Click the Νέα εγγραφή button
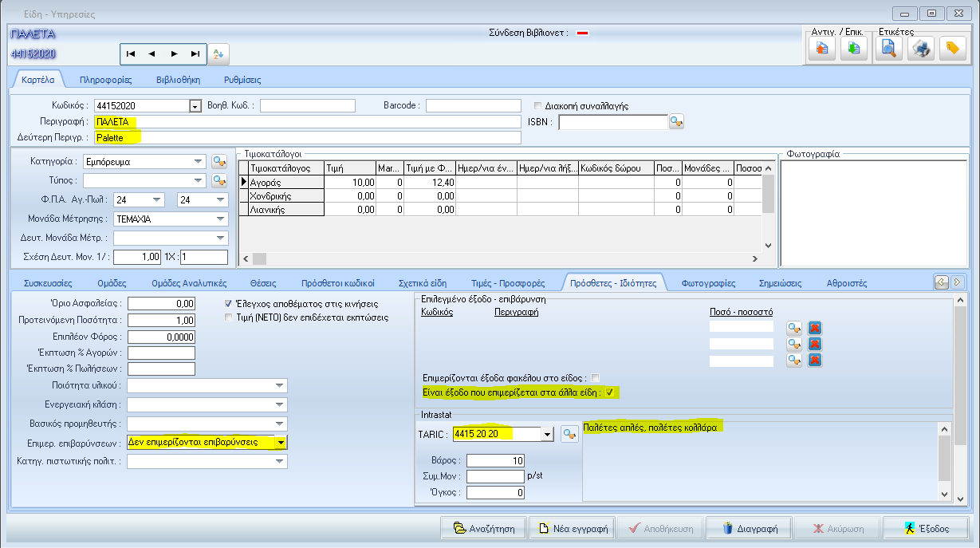Image resolution: width=980 pixels, height=548 pixels. tap(575, 528)
